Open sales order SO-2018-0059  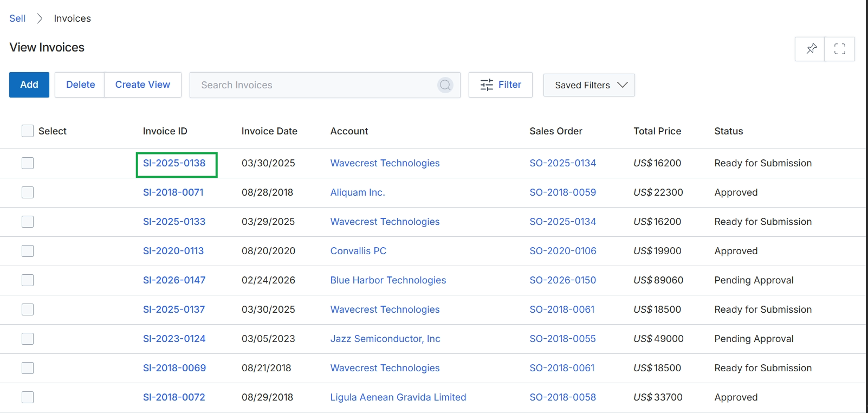pos(562,192)
